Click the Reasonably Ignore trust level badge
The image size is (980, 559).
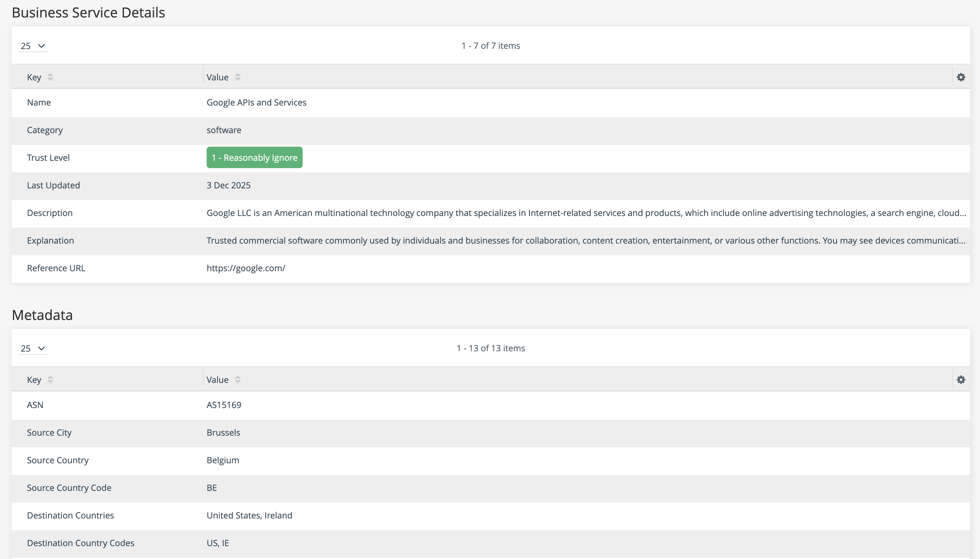(255, 158)
